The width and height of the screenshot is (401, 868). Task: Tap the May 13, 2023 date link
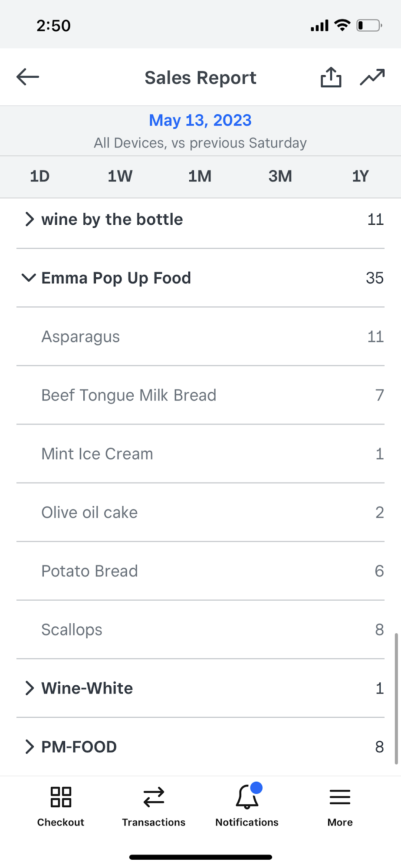click(200, 120)
